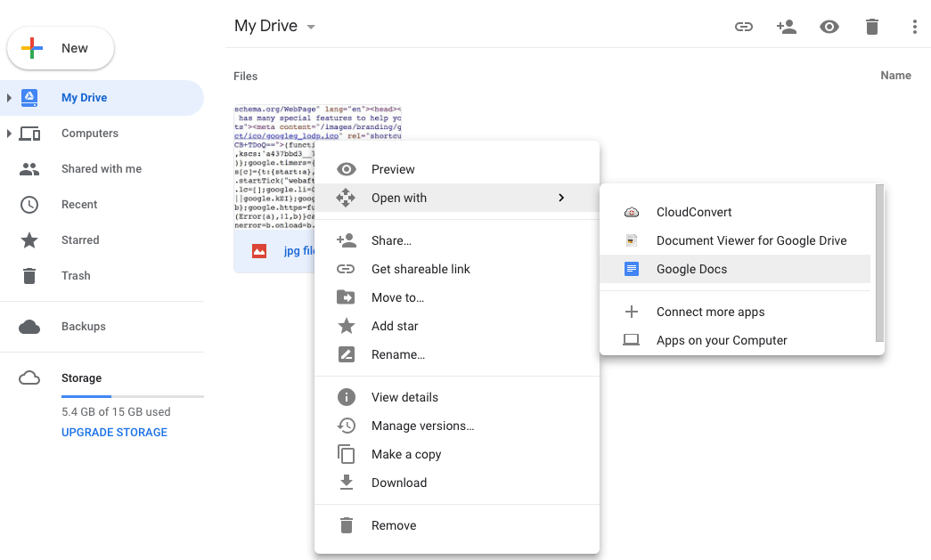The height and width of the screenshot is (560, 931).
Task: Choose Get shareable link menu entry
Action: (457, 269)
